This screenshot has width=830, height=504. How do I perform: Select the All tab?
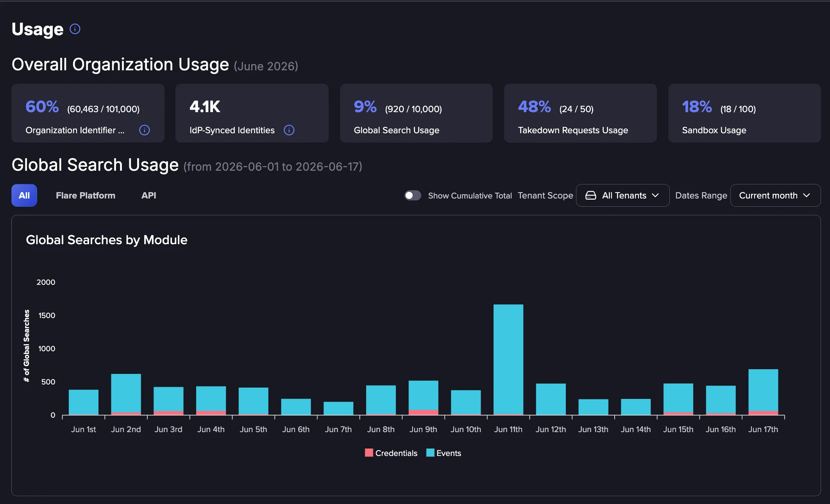(x=24, y=195)
